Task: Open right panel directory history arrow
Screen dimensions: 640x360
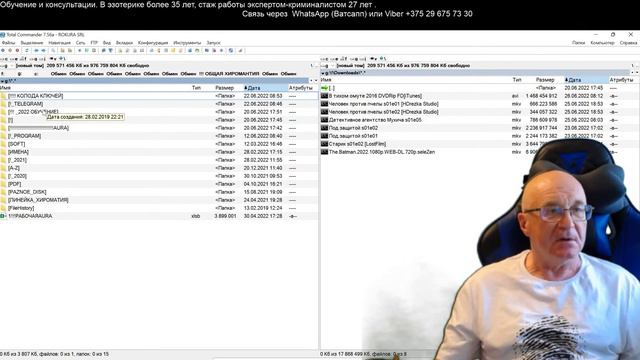Action: pyautogui.click(x=637, y=73)
